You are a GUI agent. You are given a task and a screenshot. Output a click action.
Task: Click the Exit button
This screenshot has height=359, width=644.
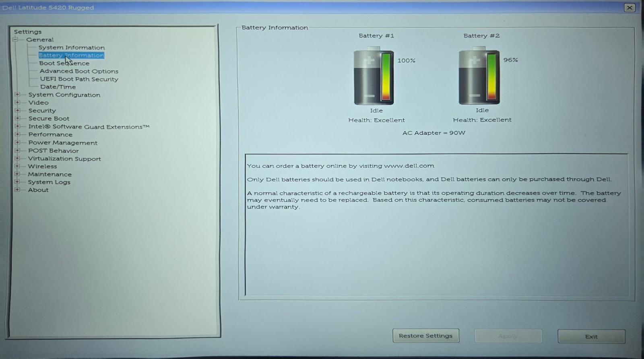tap(591, 336)
